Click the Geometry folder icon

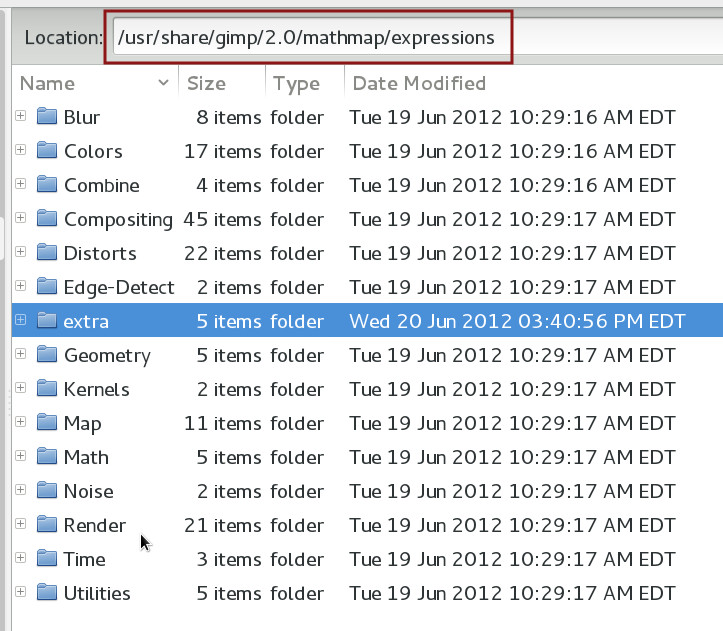point(47,354)
